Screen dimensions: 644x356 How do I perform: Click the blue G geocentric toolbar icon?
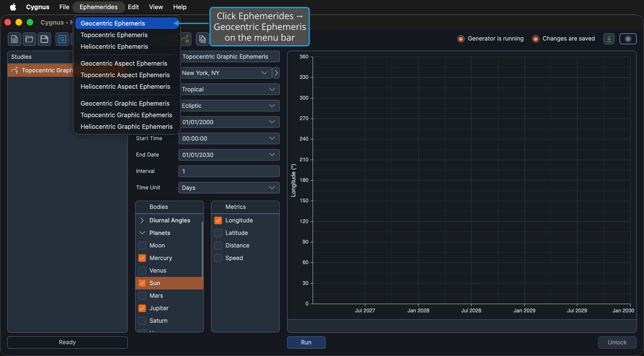tap(62, 39)
